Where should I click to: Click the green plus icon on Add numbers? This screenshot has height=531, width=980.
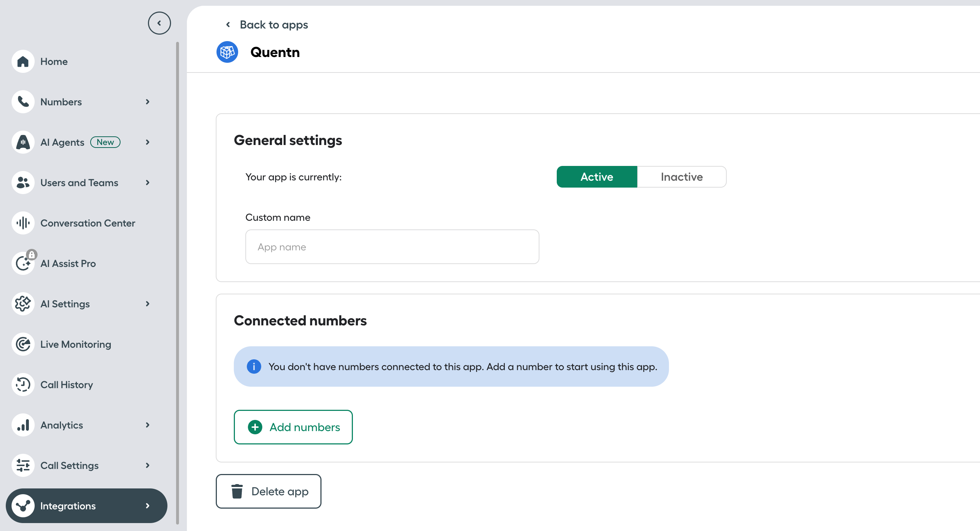pos(255,427)
